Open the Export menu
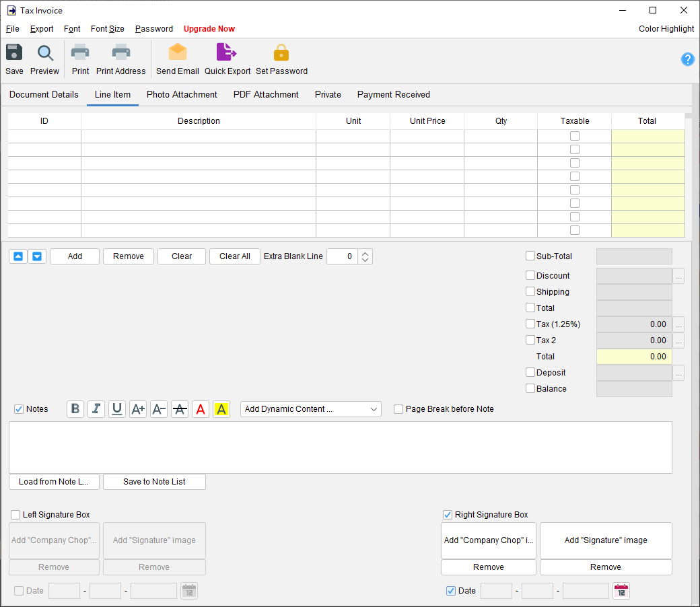The height and width of the screenshot is (607, 700). [42, 28]
